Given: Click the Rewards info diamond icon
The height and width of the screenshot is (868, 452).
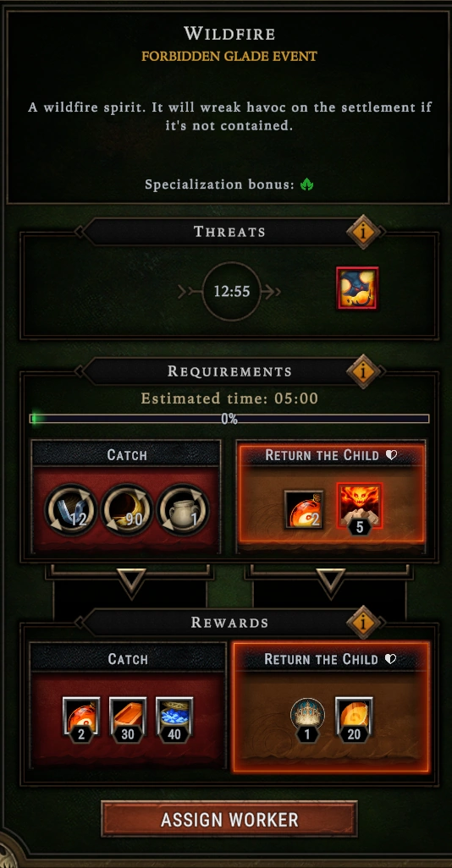Looking at the screenshot, I should click(x=363, y=623).
